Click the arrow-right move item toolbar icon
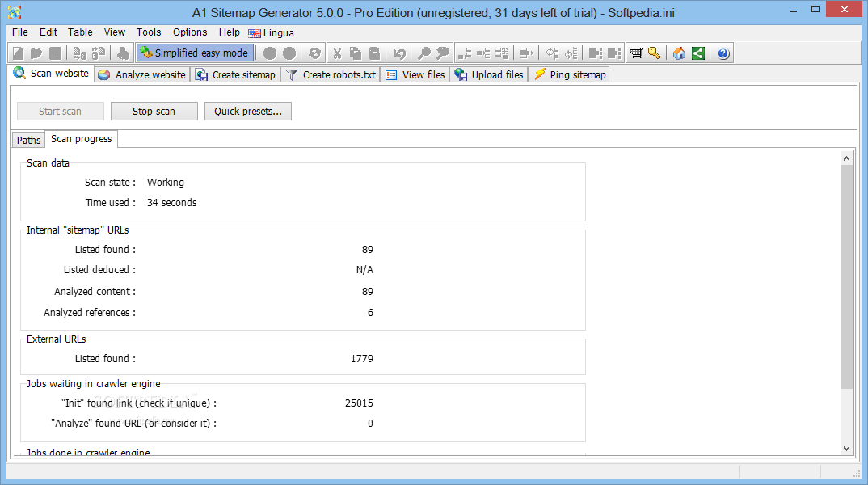The height and width of the screenshot is (485, 868). tap(526, 53)
